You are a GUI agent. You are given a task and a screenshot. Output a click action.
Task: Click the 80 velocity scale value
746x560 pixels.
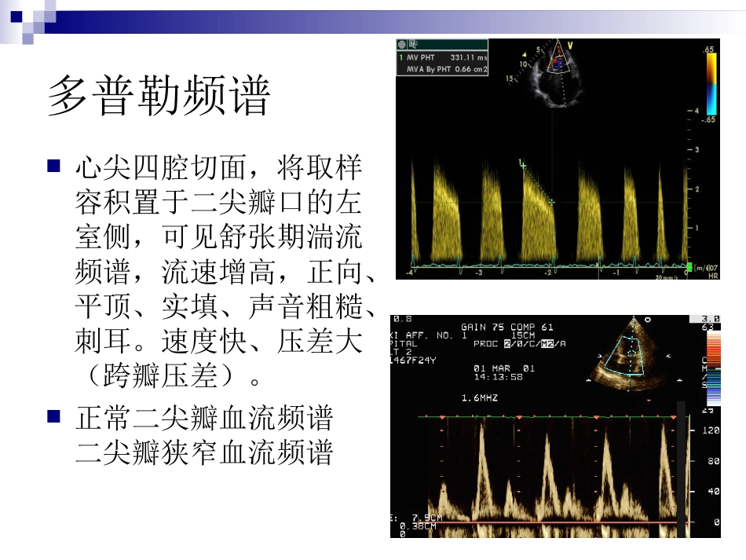pyautogui.click(x=713, y=461)
